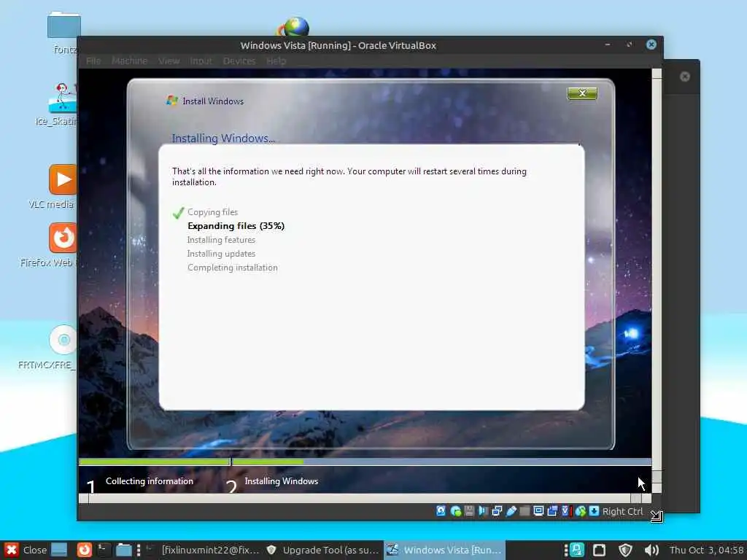Click the Installing Windows stage label at bottom
This screenshot has height=560, width=747.
tap(281, 481)
